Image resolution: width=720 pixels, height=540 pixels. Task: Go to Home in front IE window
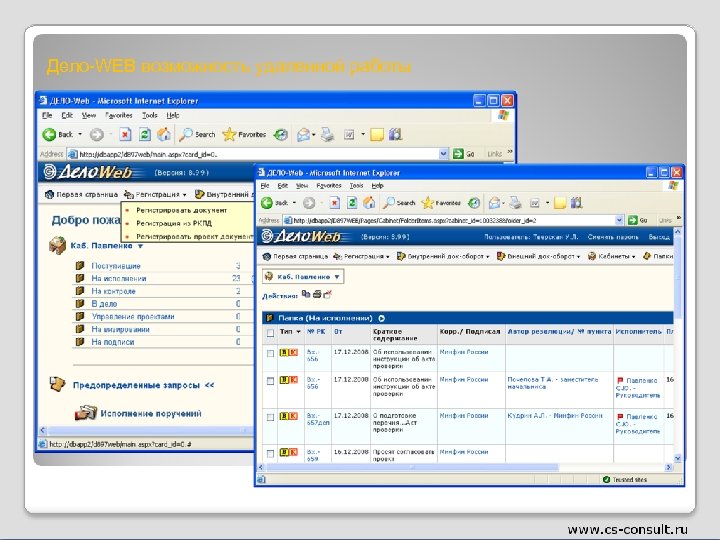(369, 202)
